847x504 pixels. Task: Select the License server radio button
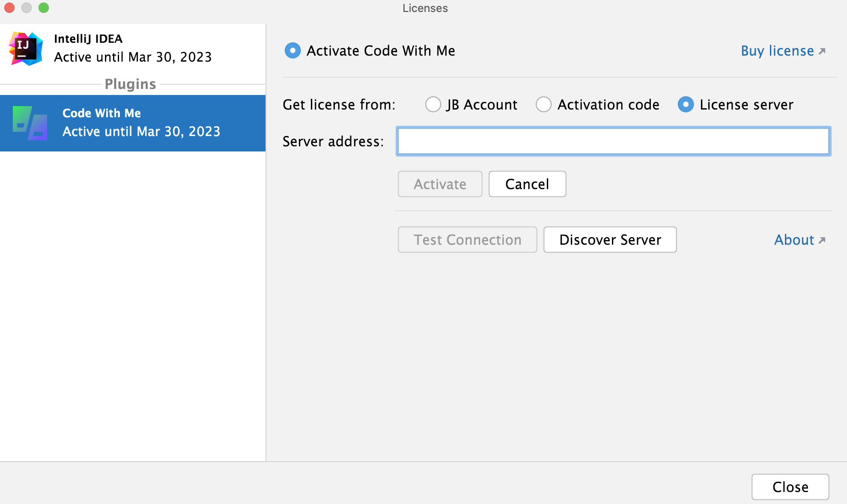point(686,105)
